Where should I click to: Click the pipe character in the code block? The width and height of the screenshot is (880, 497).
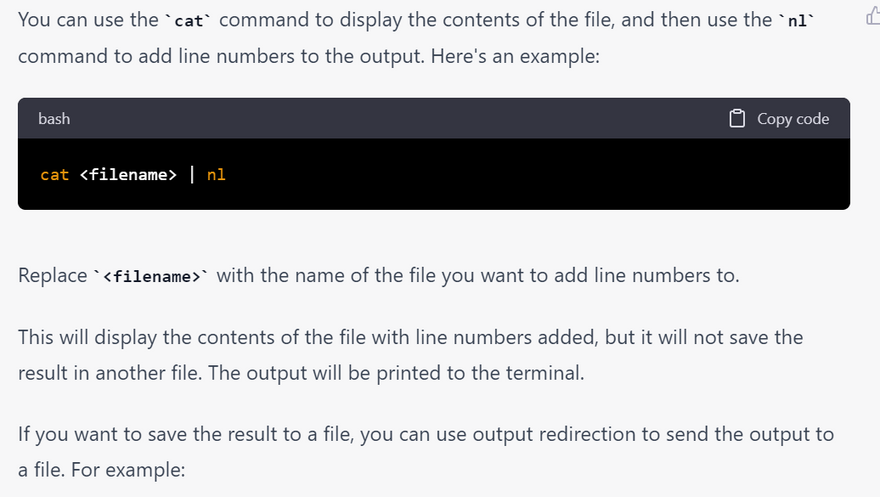[x=192, y=175]
